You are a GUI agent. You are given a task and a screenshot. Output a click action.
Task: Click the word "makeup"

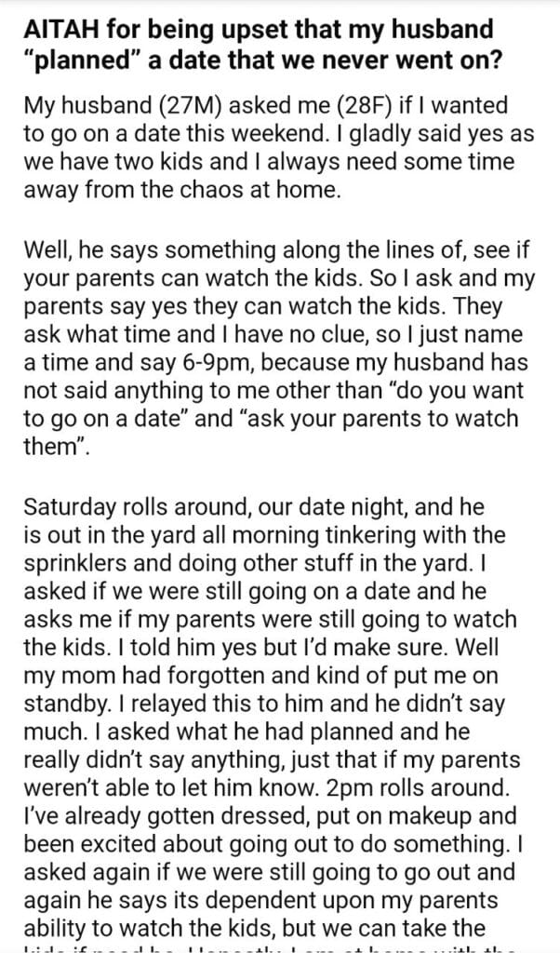pos(401,812)
